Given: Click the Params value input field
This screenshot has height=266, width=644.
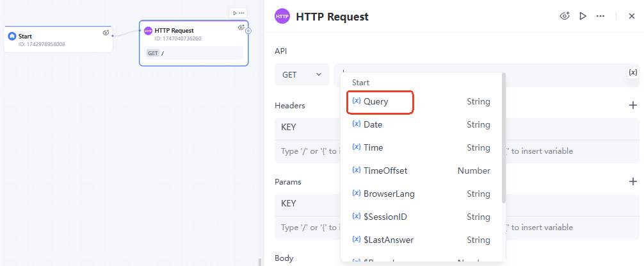Looking at the screenshot, I should 572,228.
